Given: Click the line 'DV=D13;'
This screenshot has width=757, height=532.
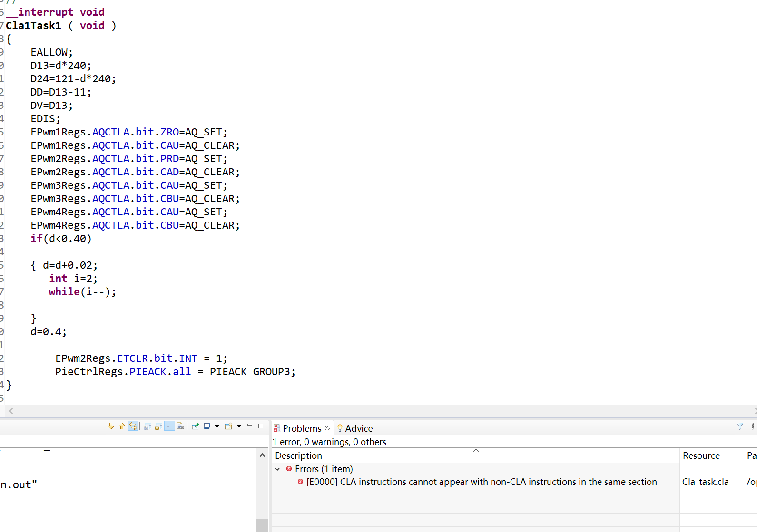Looking at the screenshot, I should [x=52, y=106].
